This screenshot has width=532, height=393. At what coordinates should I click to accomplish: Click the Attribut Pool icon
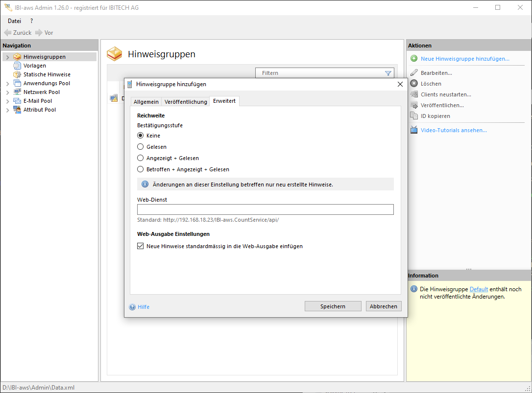(17, 110)
